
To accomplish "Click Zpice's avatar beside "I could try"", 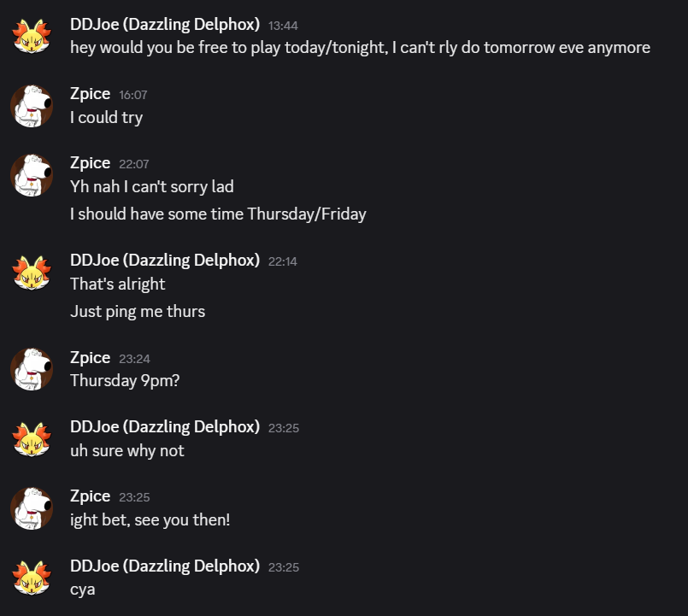I will click(x=32, y=106).
